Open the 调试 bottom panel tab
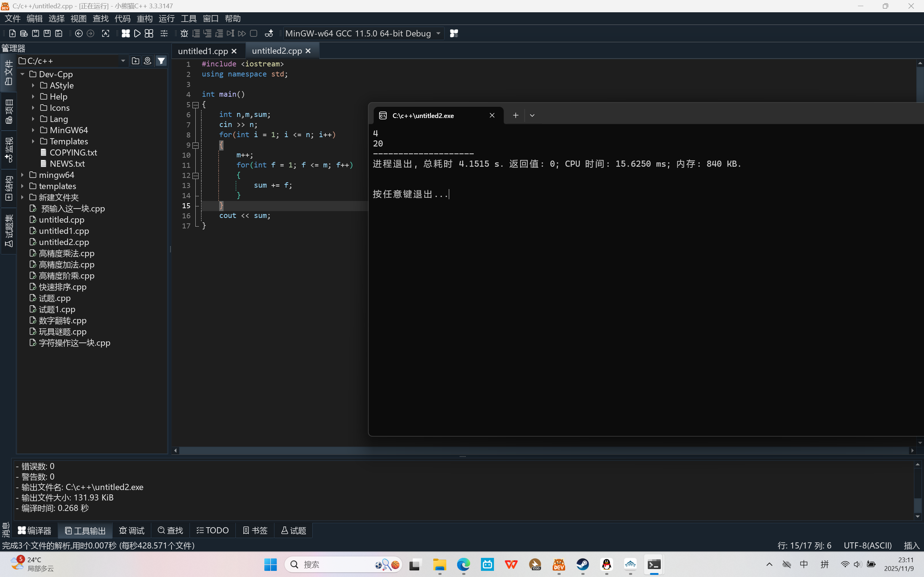Image resolution: width=924 pixels, height=577 pixels. 132,530
